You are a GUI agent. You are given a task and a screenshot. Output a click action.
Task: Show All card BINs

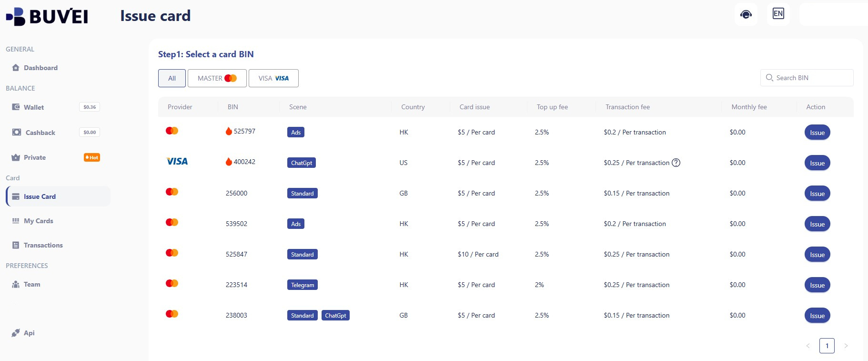tap(172, 78)
